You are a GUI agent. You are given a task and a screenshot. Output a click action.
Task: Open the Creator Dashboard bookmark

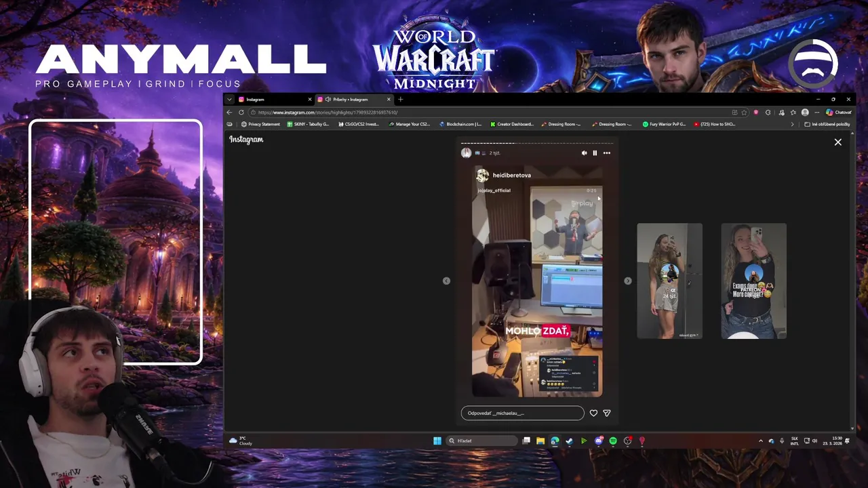[511, 125]
